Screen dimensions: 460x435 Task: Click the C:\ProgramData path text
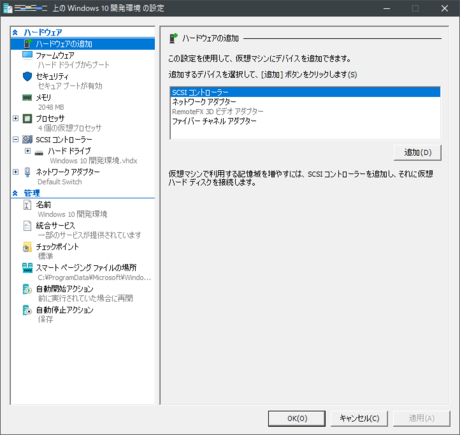pos(94,278)
